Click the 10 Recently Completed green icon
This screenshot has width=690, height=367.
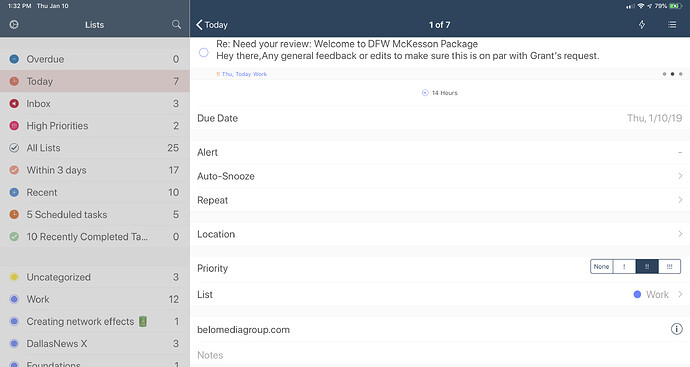pyautogui.click(x=14, y=237)
